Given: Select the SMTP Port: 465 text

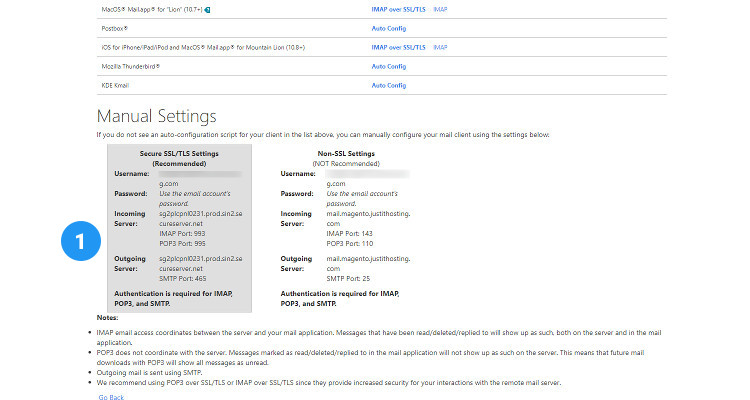Looking at the screenshot, I should pos(183,278).
